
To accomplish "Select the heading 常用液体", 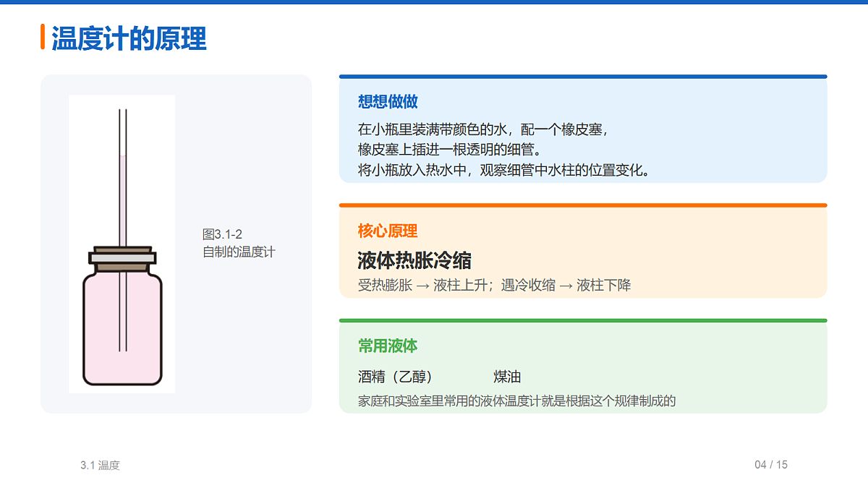I will [x=388, y=346].
